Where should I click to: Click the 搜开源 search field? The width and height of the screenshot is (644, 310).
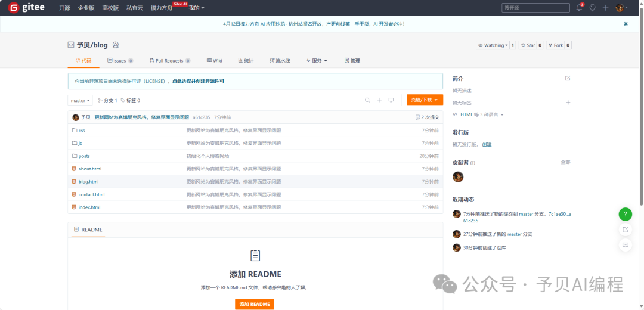535,8
